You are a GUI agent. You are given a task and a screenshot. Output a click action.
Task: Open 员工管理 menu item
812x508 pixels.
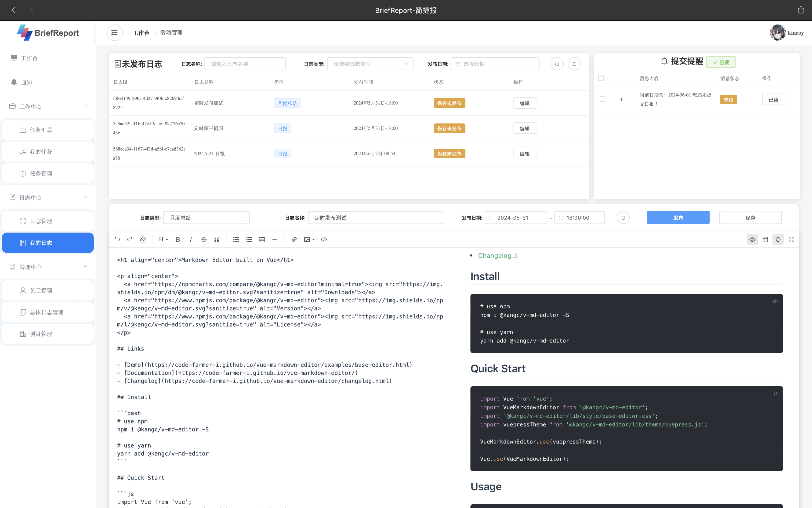click(48, 290)
